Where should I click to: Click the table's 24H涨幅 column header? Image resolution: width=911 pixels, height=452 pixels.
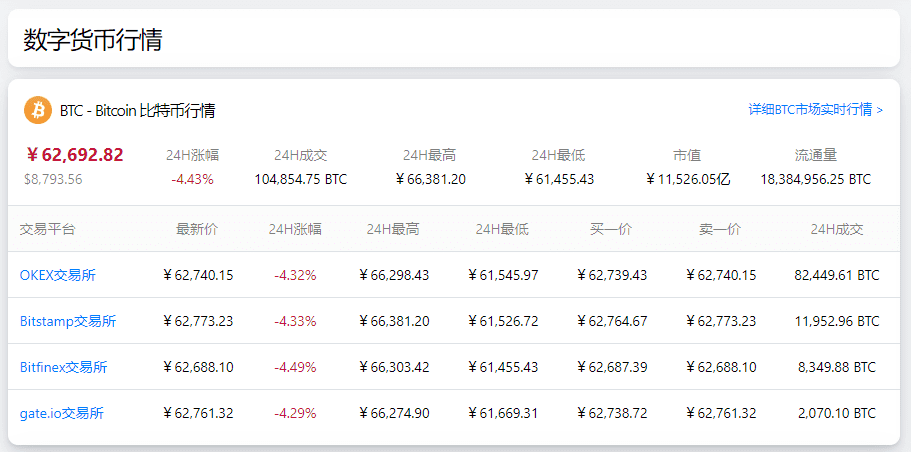(295, 229)
